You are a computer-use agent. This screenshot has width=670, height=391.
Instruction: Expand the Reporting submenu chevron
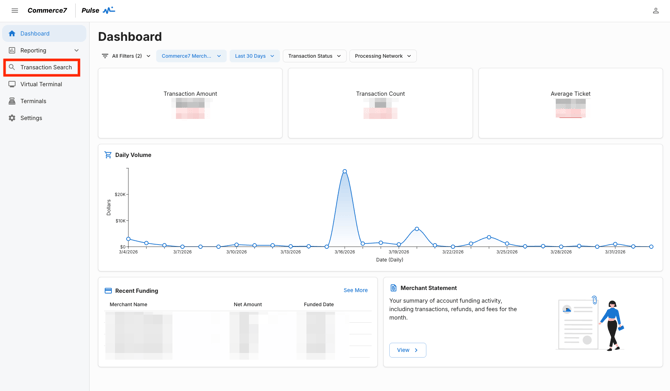[76, 50]
